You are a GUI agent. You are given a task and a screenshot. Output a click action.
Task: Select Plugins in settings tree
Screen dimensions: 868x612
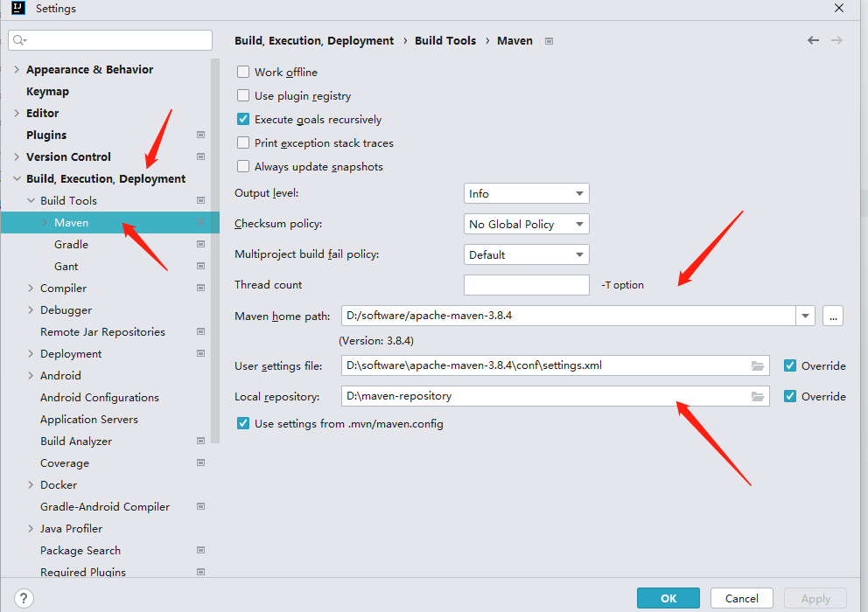point(46,135)
